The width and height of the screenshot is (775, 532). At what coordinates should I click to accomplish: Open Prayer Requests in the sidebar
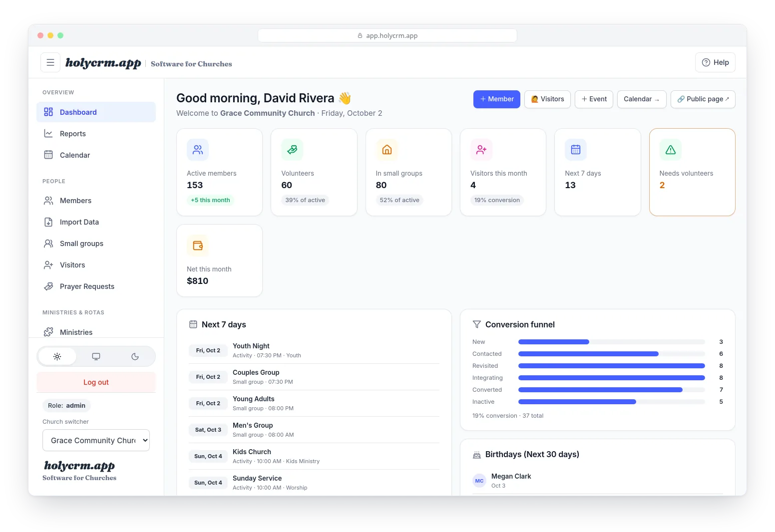[x=96, y=286]
